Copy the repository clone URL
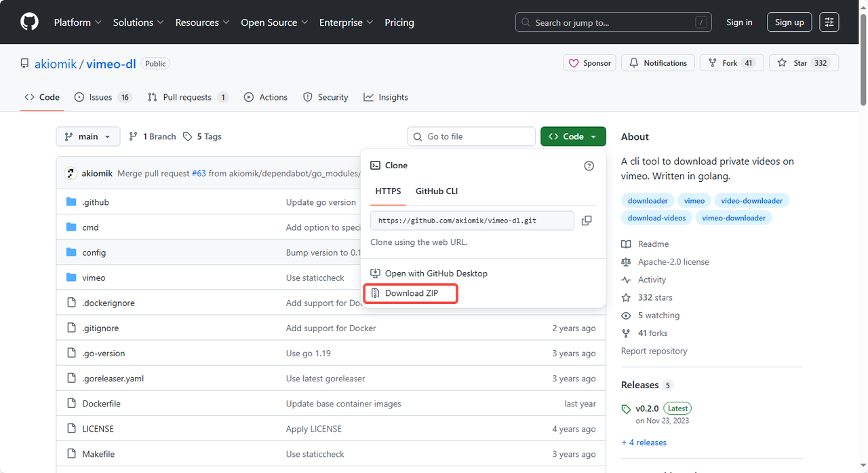Image resolution: width=868 pixels, height=473 pixels. [586, 221]
